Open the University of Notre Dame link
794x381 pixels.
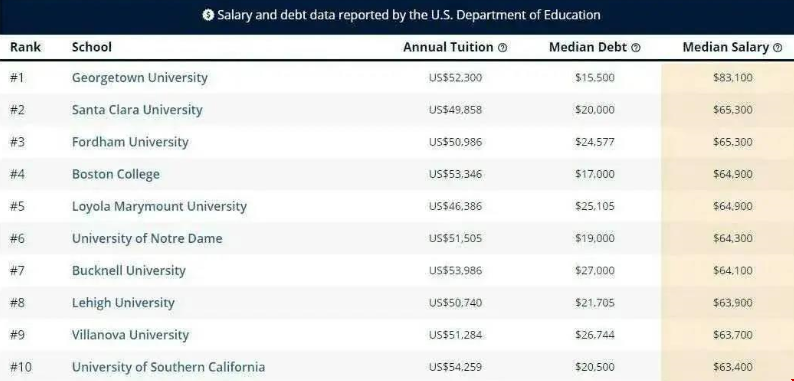[147, 238]
